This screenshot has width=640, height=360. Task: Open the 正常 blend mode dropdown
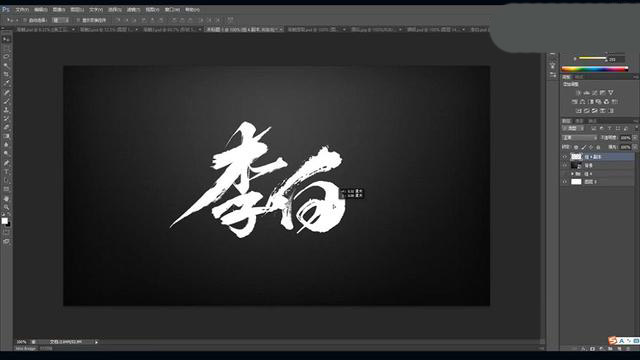pyautogui.click(x=579, y=138)
